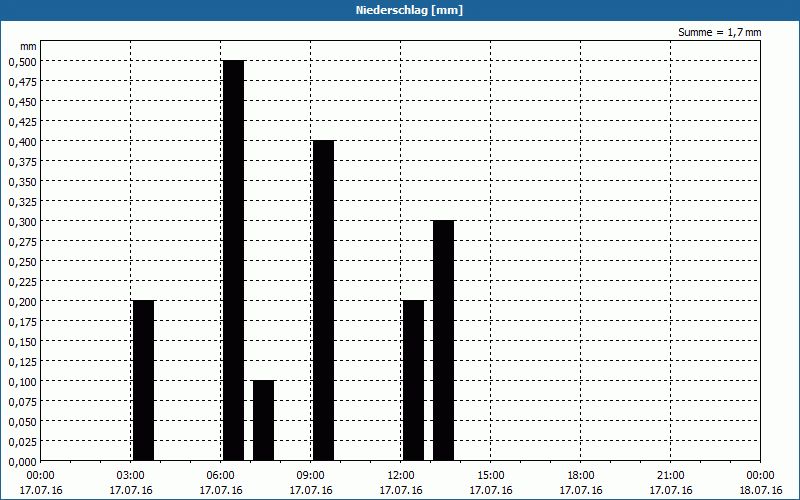Click the 0,075 y-axis label
800x500 pixels.
pyautogui.click(x=22, y=402)
